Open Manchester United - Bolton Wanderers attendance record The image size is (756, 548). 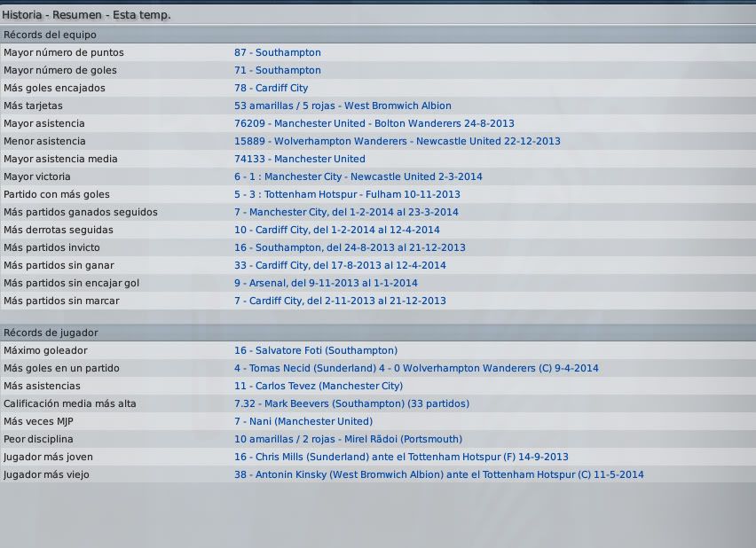pos(374,123)
